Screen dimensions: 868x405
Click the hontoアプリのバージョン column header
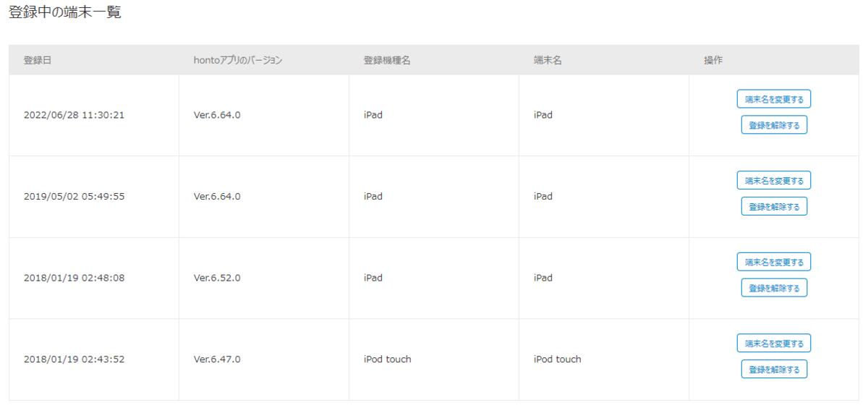(x=238, y=60)
